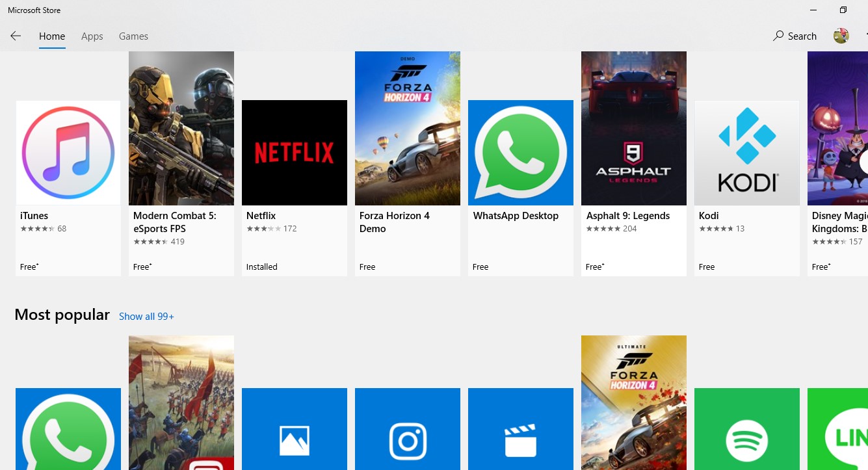The height and width of the screenshot is (470, 868).
Task: Click Asphalt 9's rating of 204 reviews
Action: pos(611,229)
